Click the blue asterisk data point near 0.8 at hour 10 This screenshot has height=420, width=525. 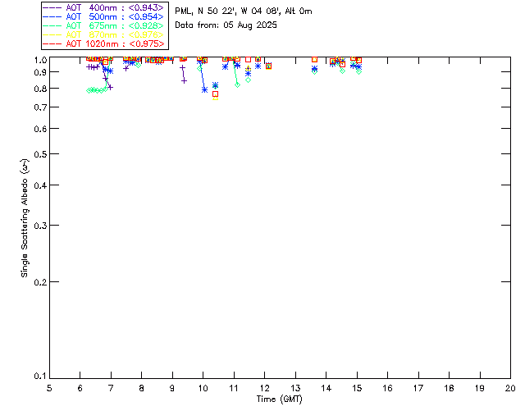click(204, 89)
